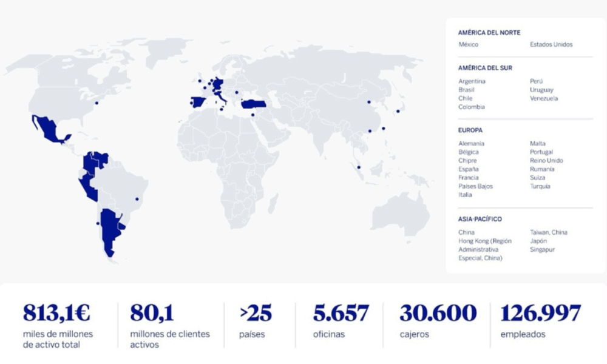
Task: Click Venezuela in the América del Sur list
Action: (543, 98)
